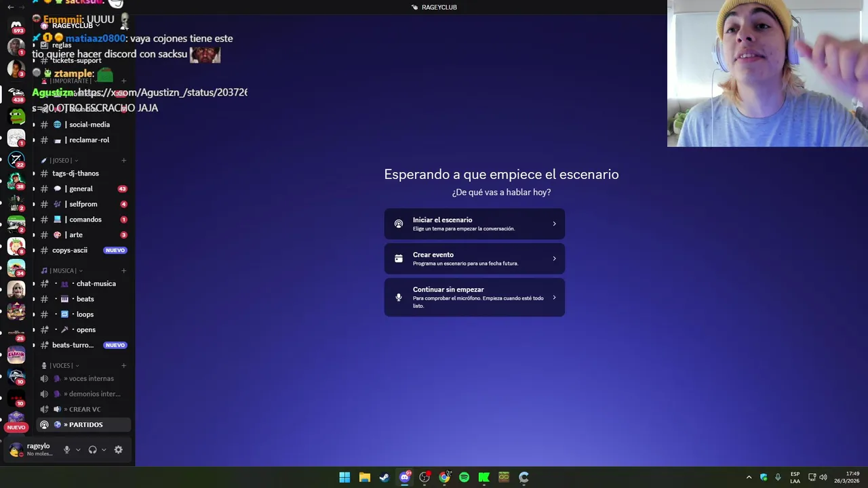Open the chat-musica channel

pos(83,283)
